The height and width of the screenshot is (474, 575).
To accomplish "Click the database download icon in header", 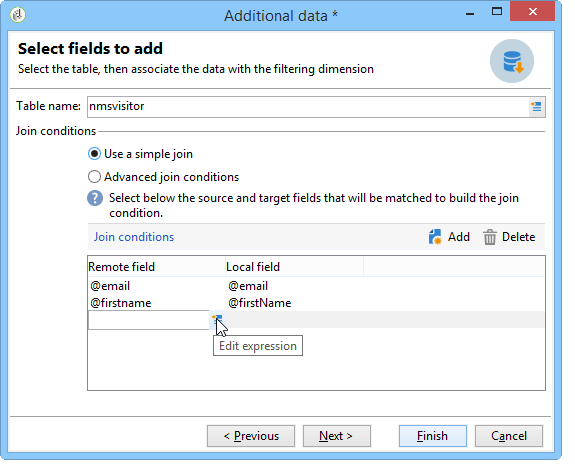I will pos(512,61).
